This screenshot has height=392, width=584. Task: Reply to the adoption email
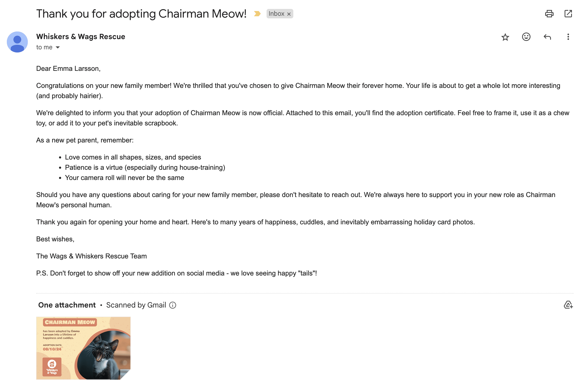547,37
